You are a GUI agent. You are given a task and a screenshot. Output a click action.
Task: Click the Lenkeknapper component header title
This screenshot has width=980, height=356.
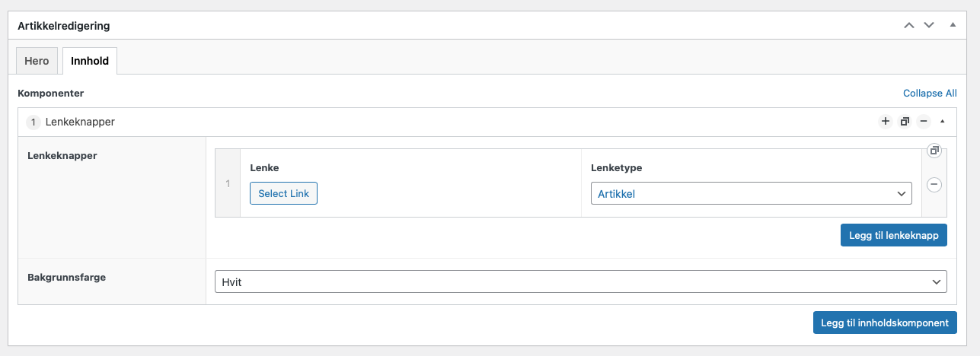tap(80, 122)
